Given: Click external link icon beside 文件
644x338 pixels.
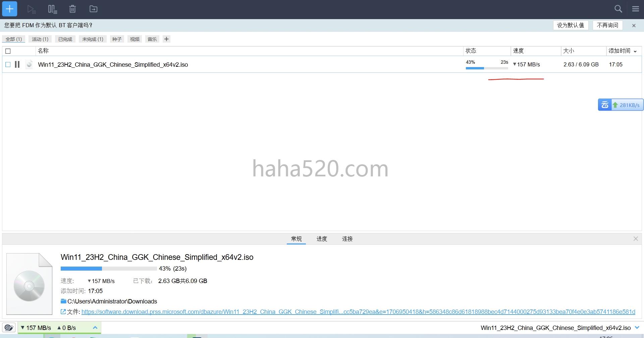Looking at the screenshot, I should pyautogui.click(x=63, y=312).
